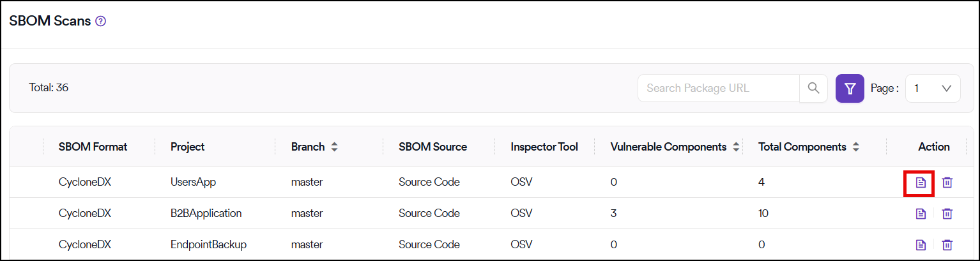
Task: Expand the Page number dropdown
Action: 932,88
